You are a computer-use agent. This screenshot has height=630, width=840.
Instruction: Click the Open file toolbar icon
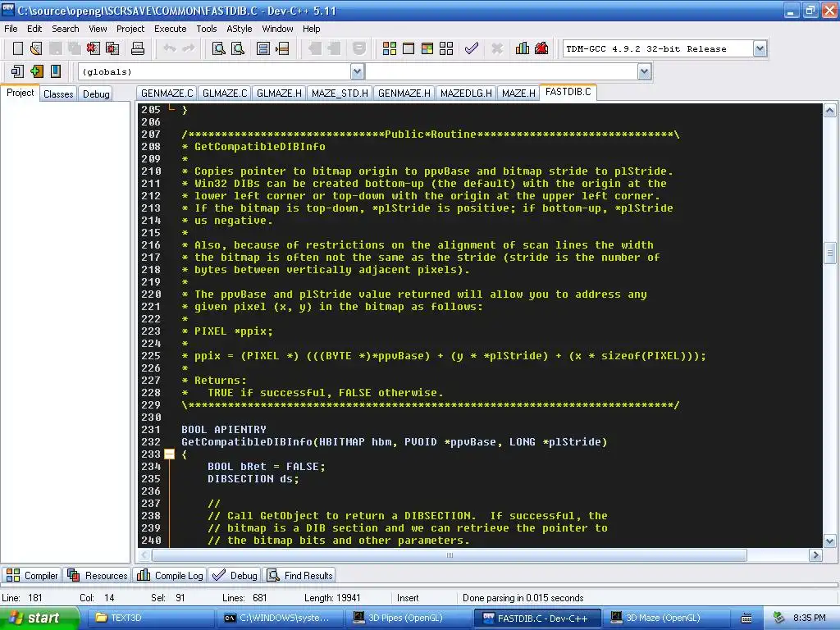(x=36, y=48)
